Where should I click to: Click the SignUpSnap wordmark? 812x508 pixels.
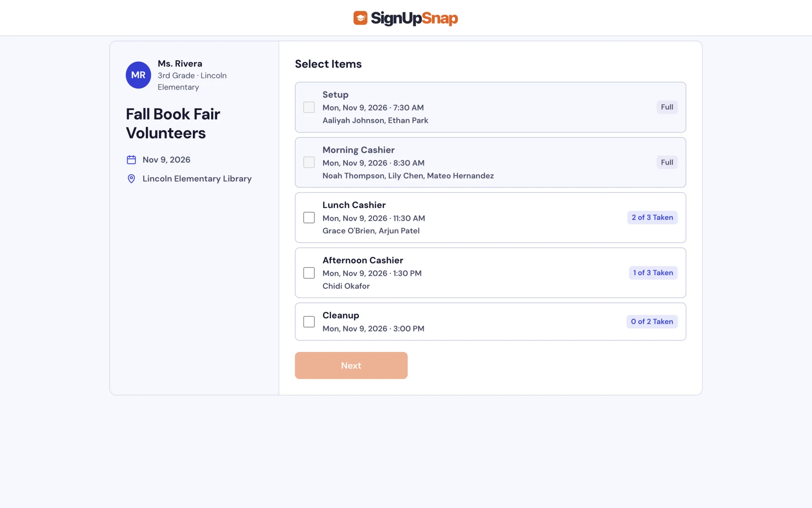coord(414,18)
